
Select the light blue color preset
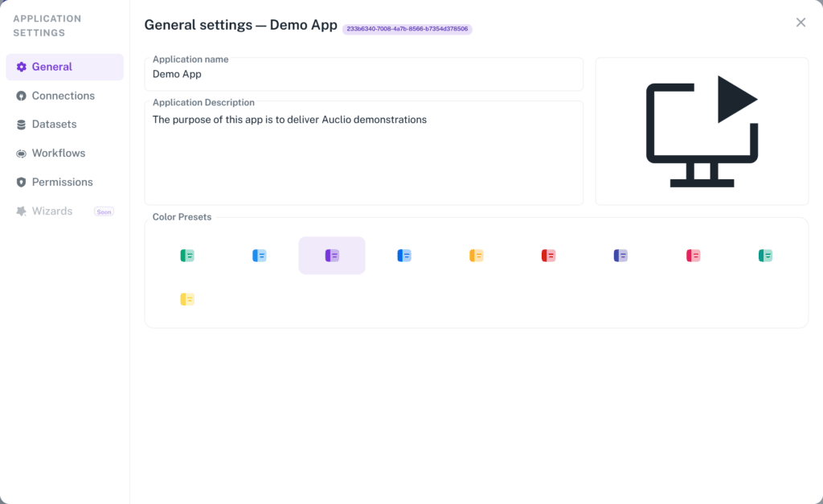(260, 256)
